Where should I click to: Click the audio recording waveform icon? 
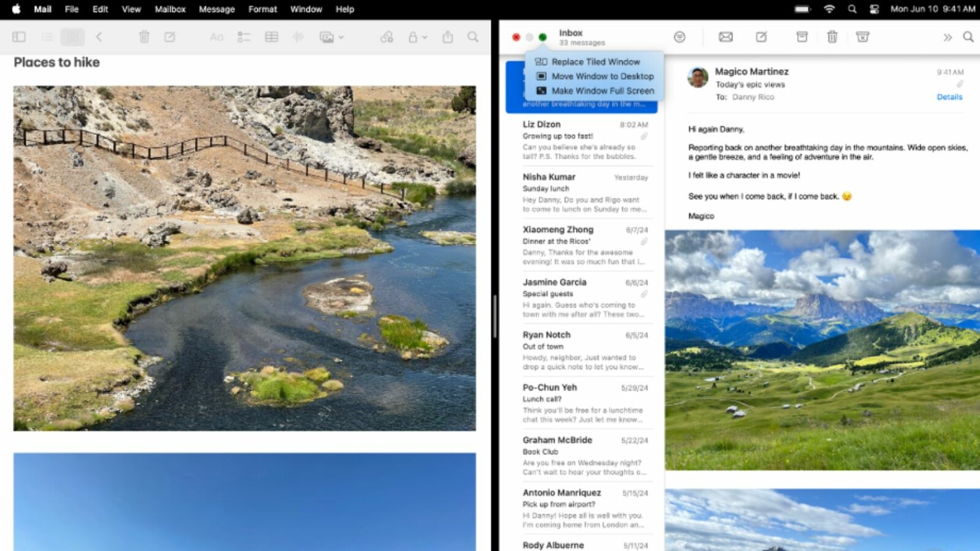tap(298, 37)
